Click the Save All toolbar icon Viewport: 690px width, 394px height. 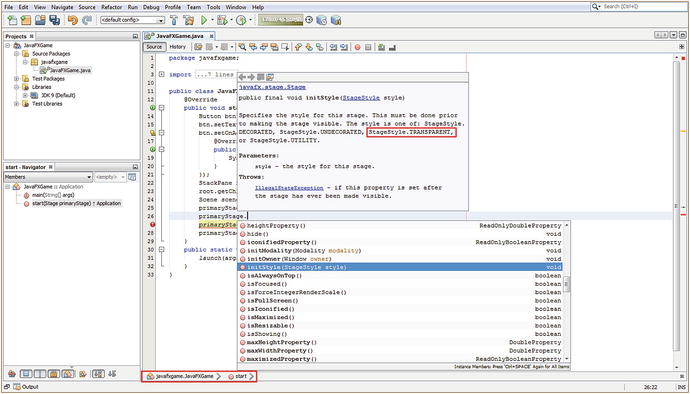coord(54,20)
